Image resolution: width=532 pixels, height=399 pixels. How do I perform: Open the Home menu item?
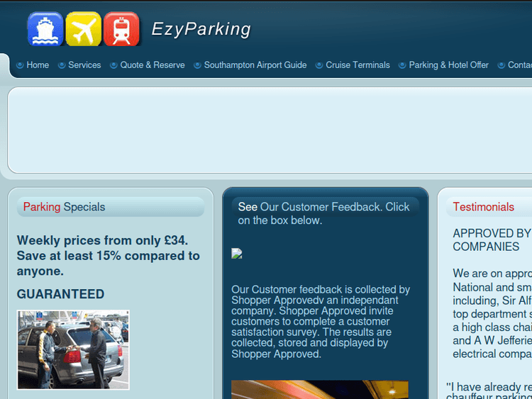click(38, 64)
